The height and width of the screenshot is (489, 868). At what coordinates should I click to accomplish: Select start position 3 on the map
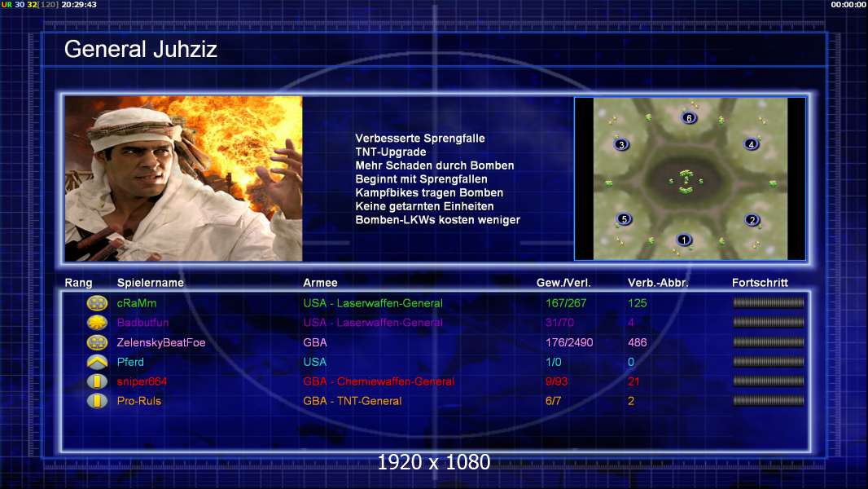click(x=621, y=144)
